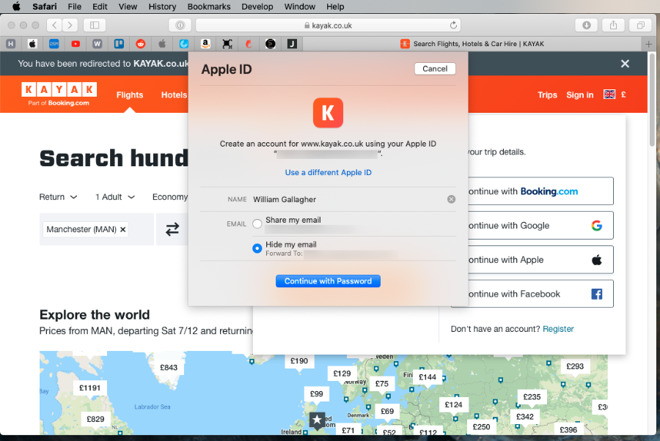Screen dimensions: 660x441
Task: Select the Hide my email option
Action: tap(257, 247)
